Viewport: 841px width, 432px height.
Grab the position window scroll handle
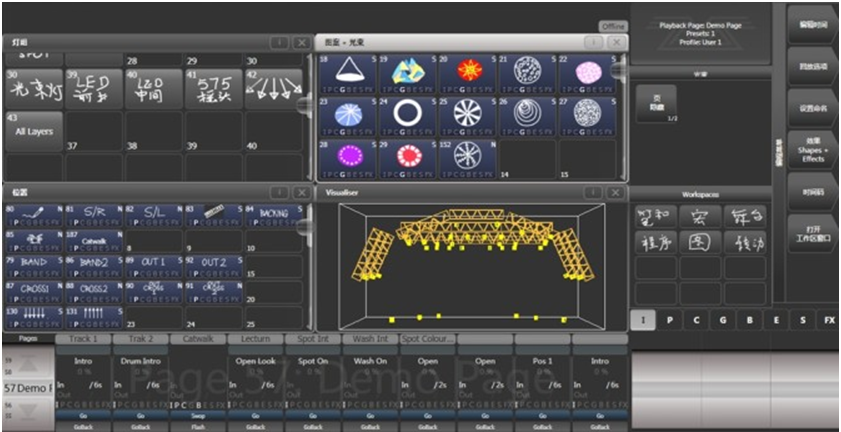[307, 228]
